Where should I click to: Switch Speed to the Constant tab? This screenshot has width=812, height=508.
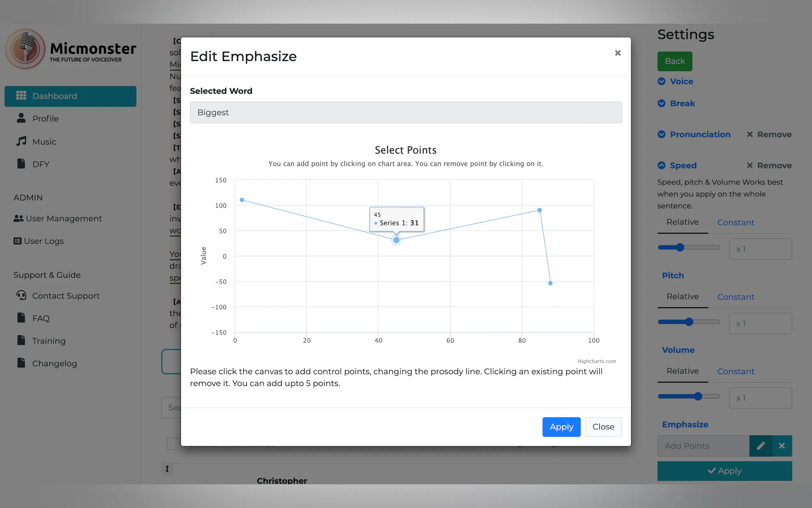[736, 222]
